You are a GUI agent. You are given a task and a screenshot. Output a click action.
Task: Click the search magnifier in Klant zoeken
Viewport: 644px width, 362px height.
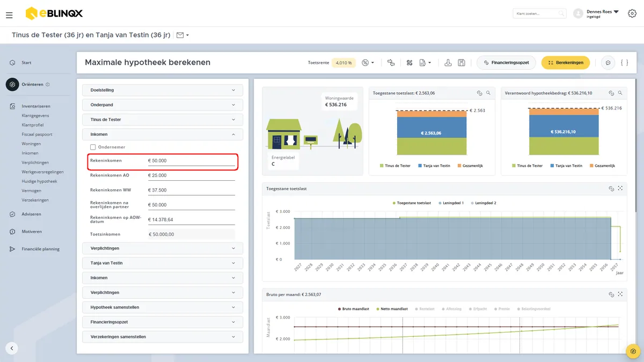(x=561, y=13)
